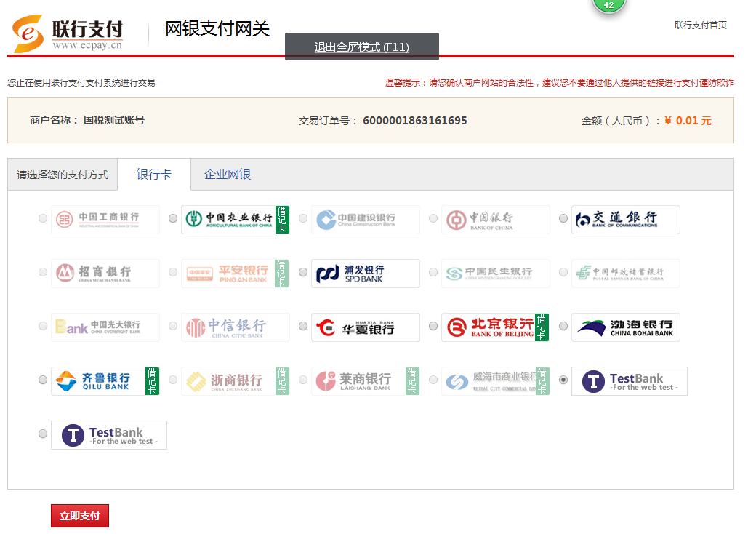Click the merchant name 国税测试账号
The image size is (756, 534).
[x=114, y=120]
